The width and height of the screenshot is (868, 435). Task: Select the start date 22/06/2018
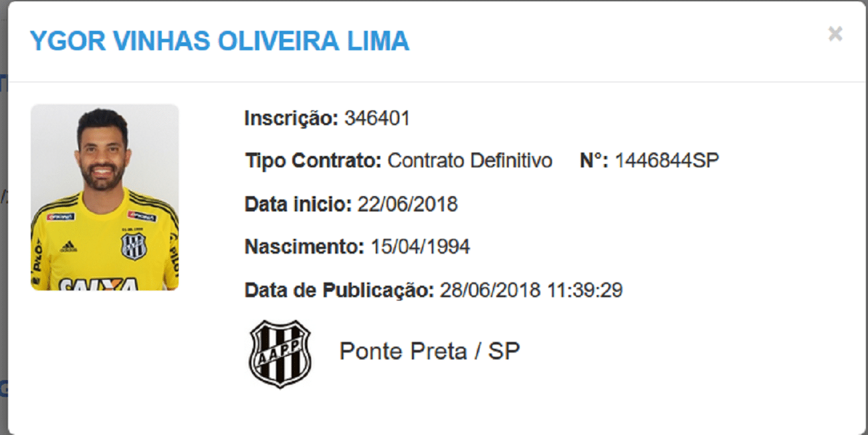[x=407, y=203]
